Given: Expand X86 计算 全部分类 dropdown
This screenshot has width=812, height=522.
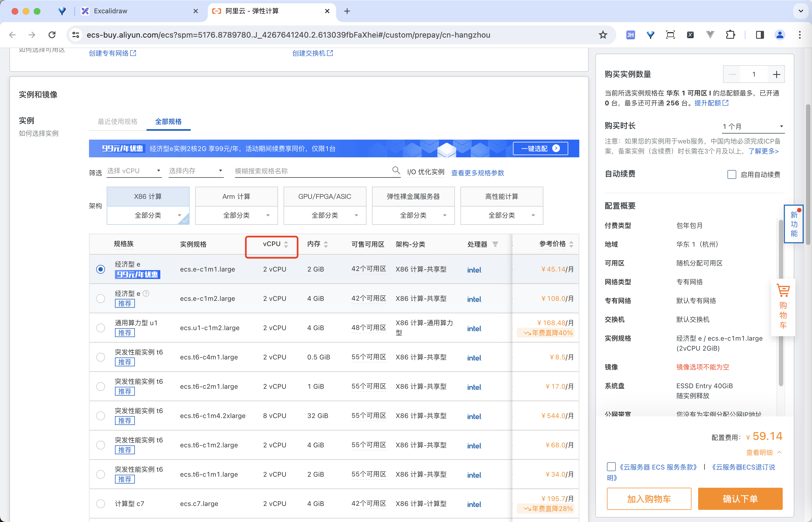Looking at the screenshot, I should pos(148,215).
